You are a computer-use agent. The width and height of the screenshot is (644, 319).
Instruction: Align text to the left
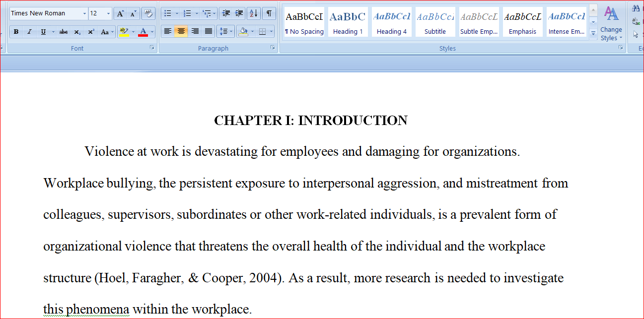168,32
